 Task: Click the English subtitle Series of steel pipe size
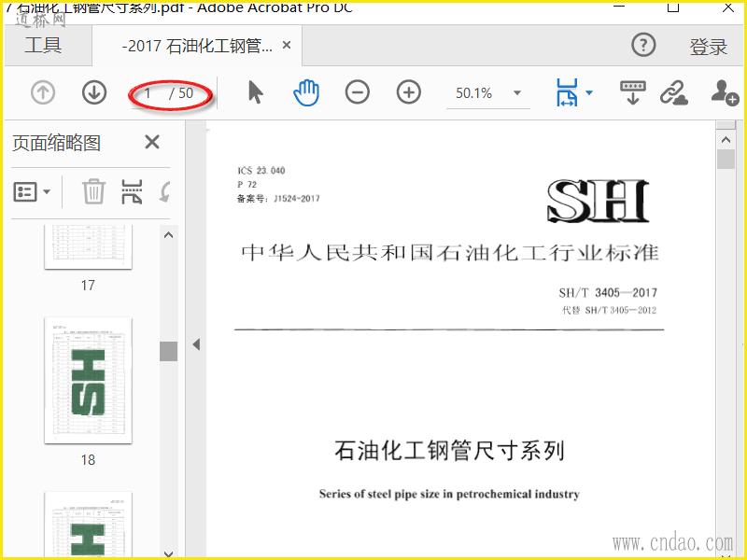(x=449, y=494)
